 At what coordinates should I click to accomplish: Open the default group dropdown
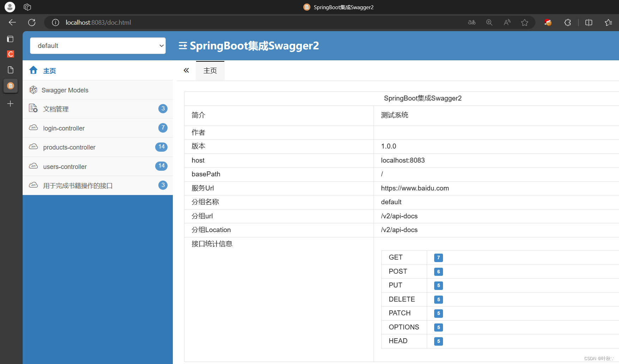coord(98,46)
